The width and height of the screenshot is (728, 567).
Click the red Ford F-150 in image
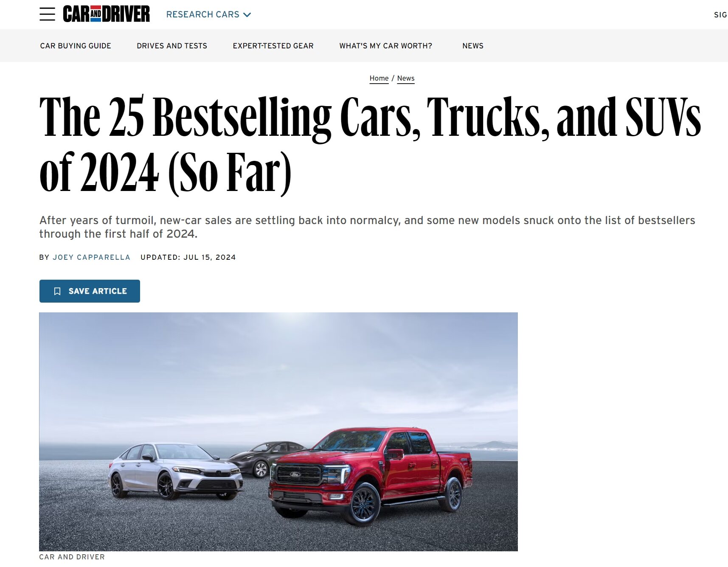click(x=371, y=474)
